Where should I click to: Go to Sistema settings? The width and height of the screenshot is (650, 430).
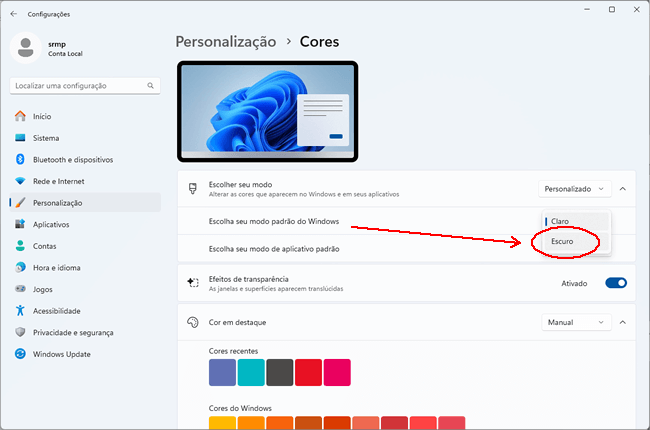(85, 138)
